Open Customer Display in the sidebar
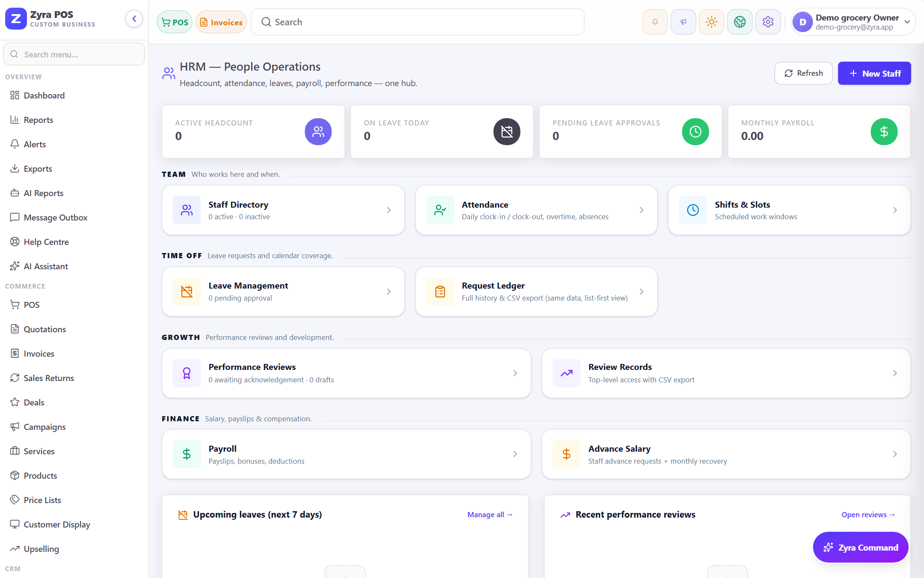The height and width of the screenshot is (578, 924). (74, 524)
